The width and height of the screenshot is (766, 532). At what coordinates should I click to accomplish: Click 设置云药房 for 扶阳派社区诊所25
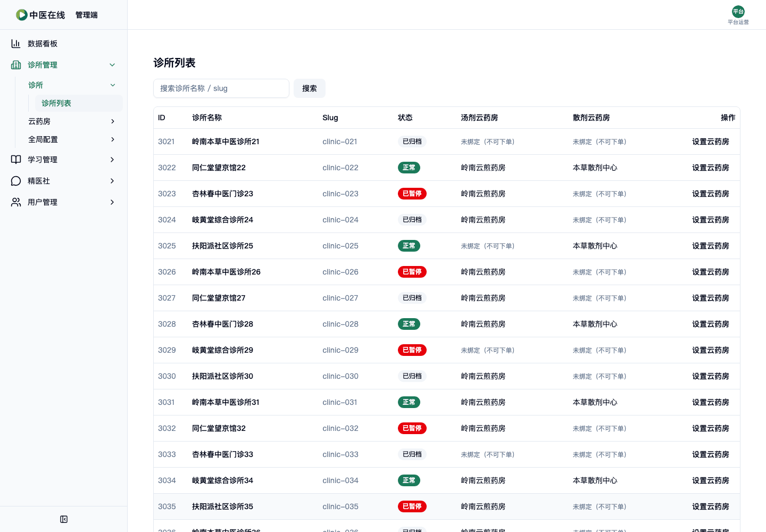pyautogui.click(x=711, y=246)
